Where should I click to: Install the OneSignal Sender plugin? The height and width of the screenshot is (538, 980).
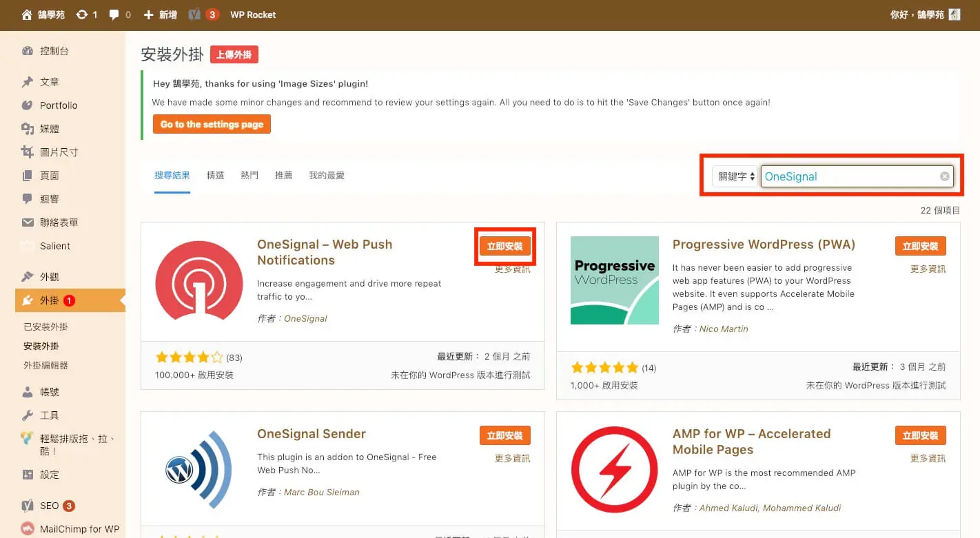click(x=505, y=435)
